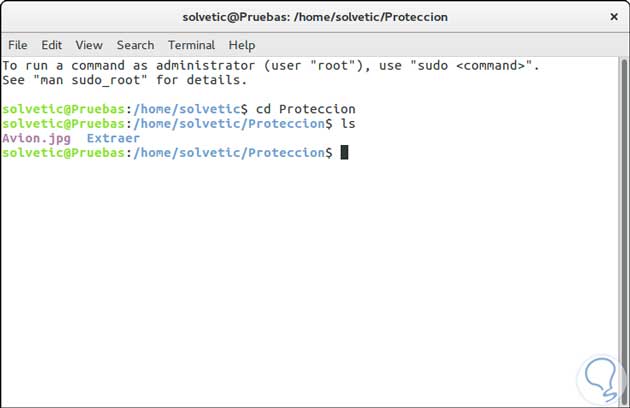Open the Terminal menu

coord(191,45)
